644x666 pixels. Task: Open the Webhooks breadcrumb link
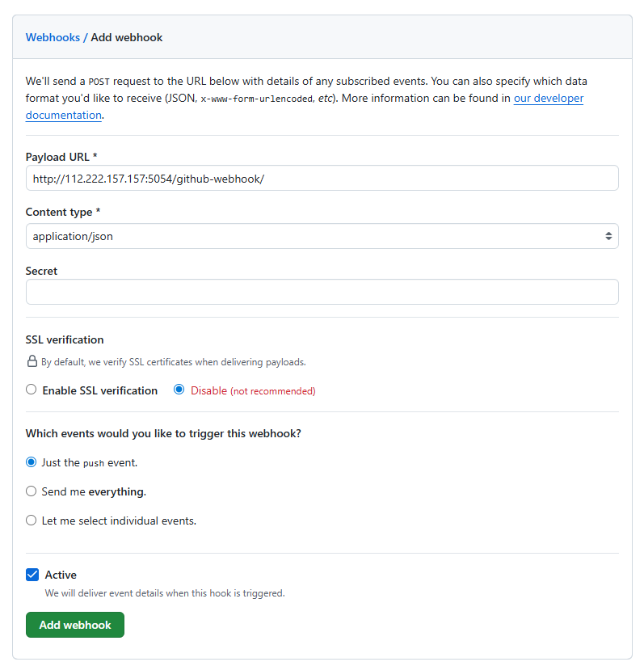tap(53, 37)
